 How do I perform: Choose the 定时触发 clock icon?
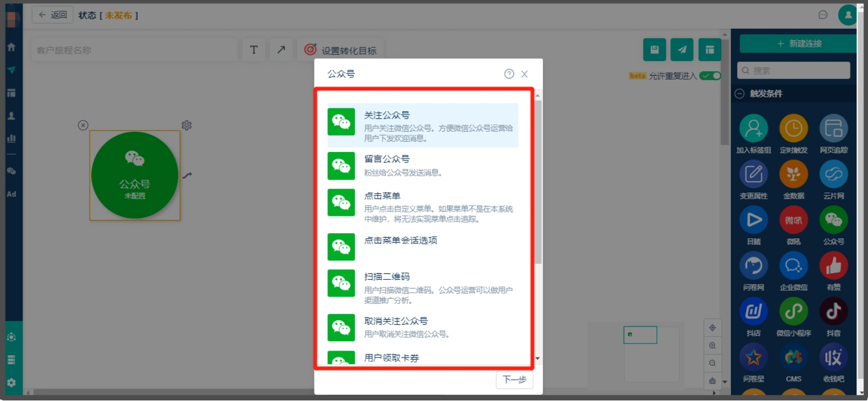[x=794, y=128]
